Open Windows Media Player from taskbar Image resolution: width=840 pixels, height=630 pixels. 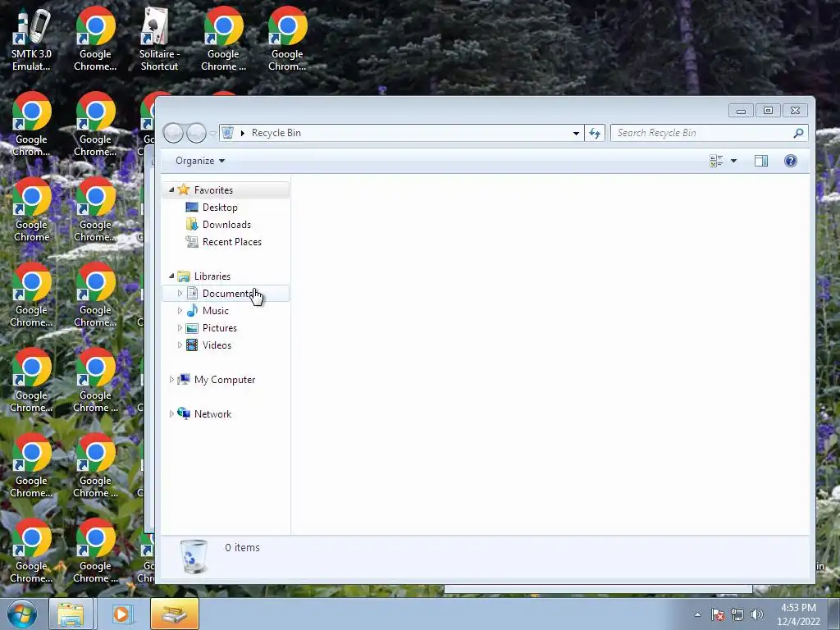click(121, 614)
